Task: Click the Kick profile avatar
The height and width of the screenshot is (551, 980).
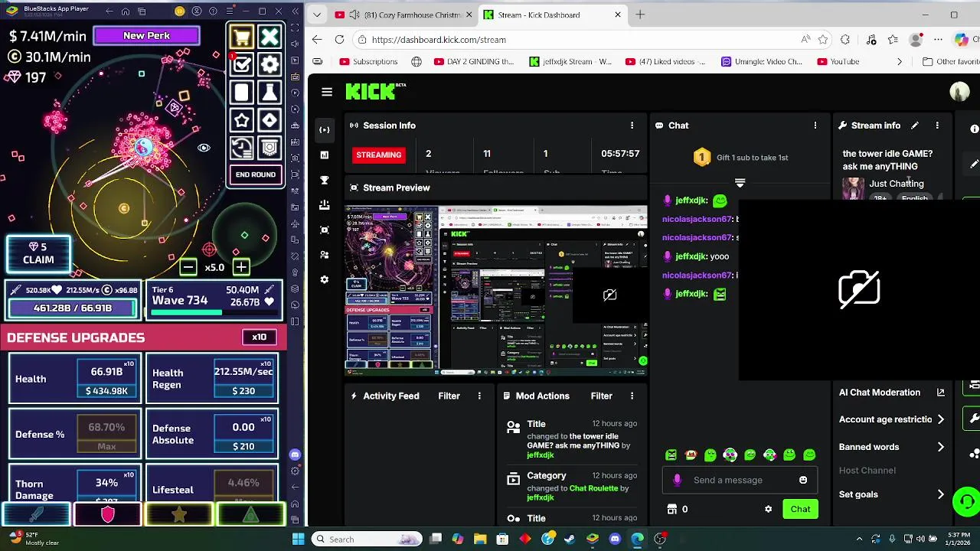Action: pos(959,92)
